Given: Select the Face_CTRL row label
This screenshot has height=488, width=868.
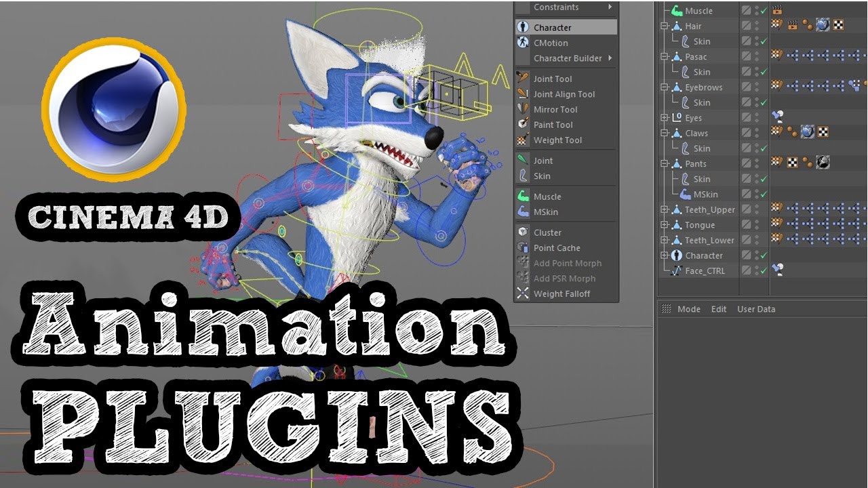Looking at the screenshot, I should point(705,271).
